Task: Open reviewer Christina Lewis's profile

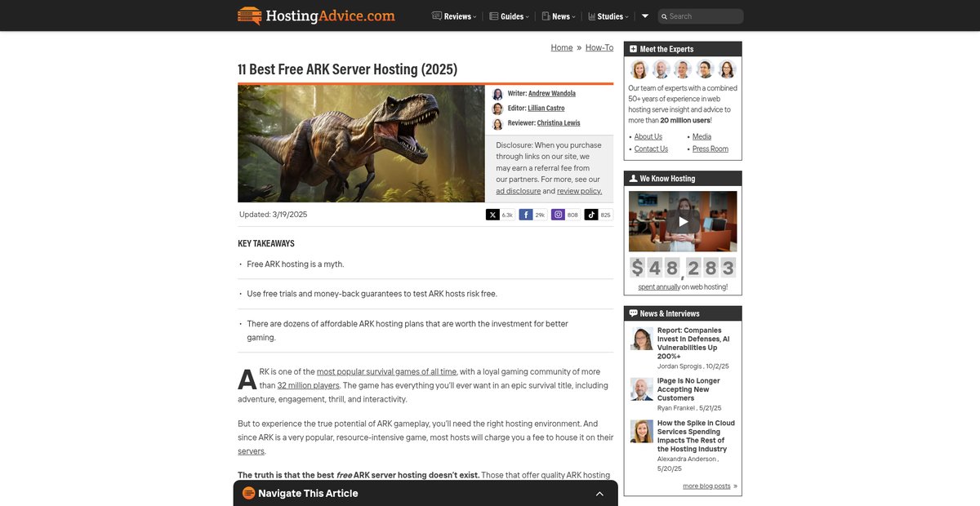Action: (x=559, y=123)
